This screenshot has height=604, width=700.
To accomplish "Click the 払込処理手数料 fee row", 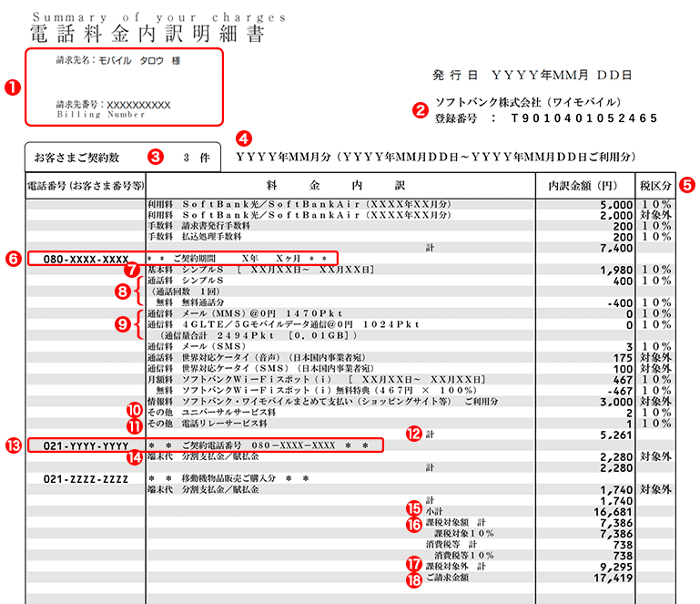I will (x=195, y=237).
